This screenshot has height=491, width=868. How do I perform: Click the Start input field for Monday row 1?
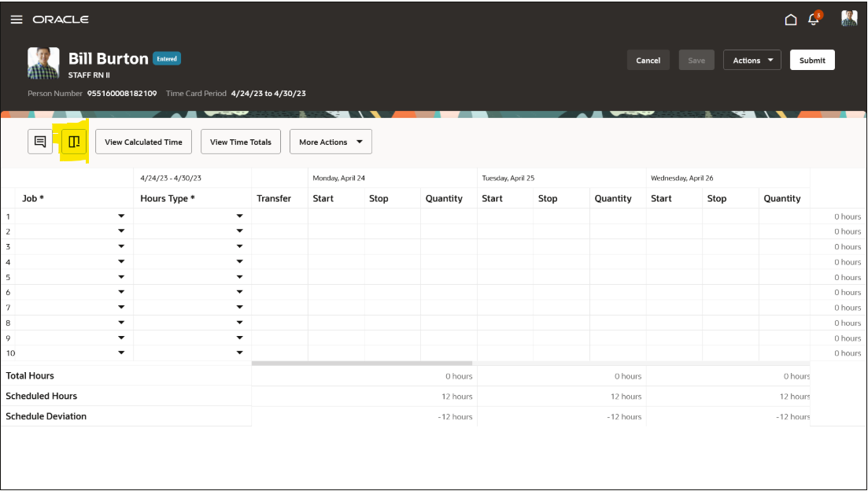[x=336, y=216]
